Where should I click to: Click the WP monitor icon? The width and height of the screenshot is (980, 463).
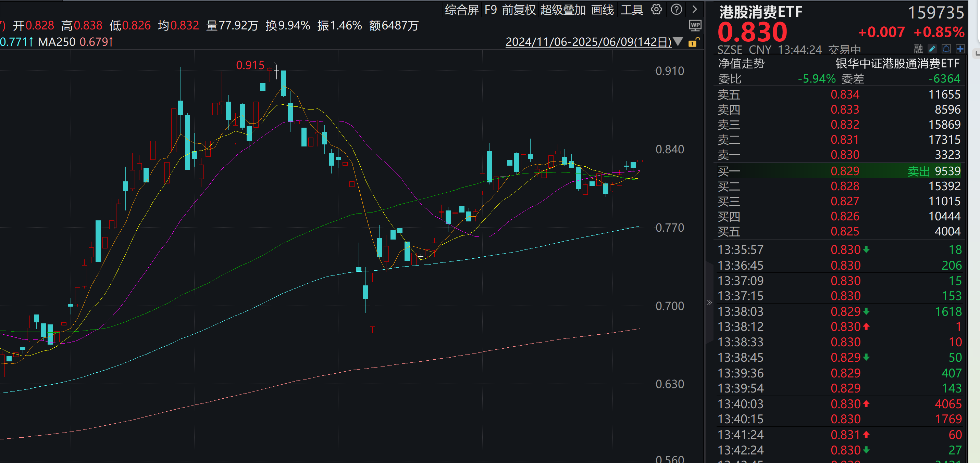(695, 26)
